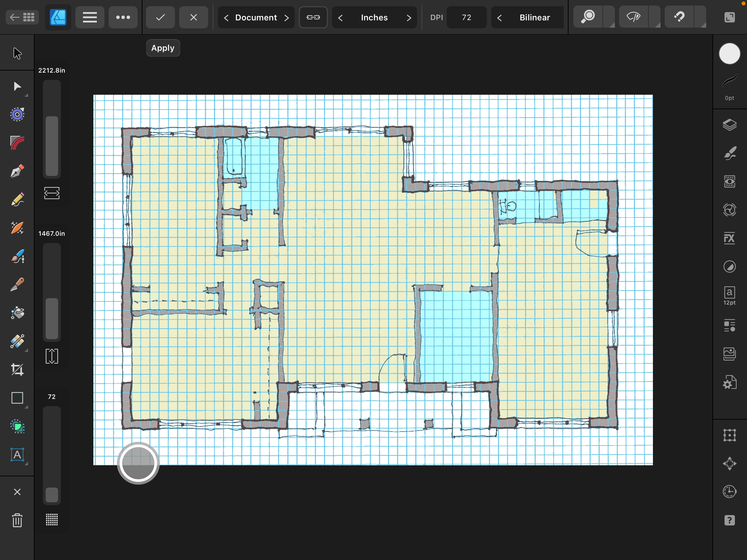Screen dimensions: 747x560
Task: Select the Point Transform tool
Action: tap(17, 114)
